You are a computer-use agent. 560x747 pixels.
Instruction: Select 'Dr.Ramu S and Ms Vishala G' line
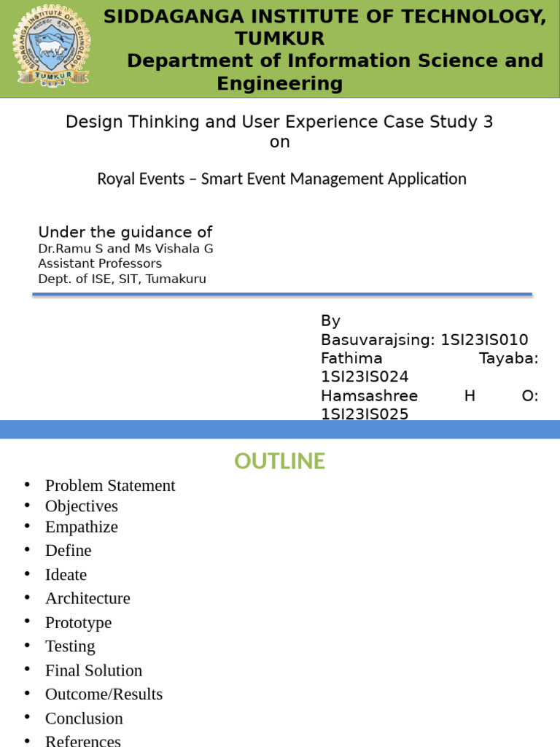125,249
